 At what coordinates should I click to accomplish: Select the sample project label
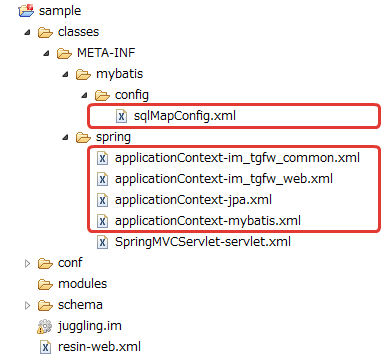pos(60,11)
